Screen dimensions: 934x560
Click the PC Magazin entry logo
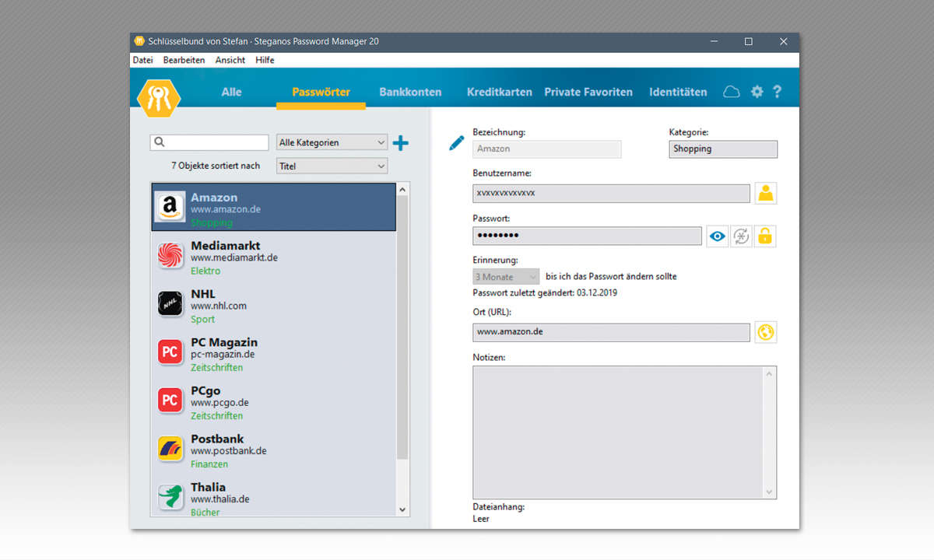point(170,352)
